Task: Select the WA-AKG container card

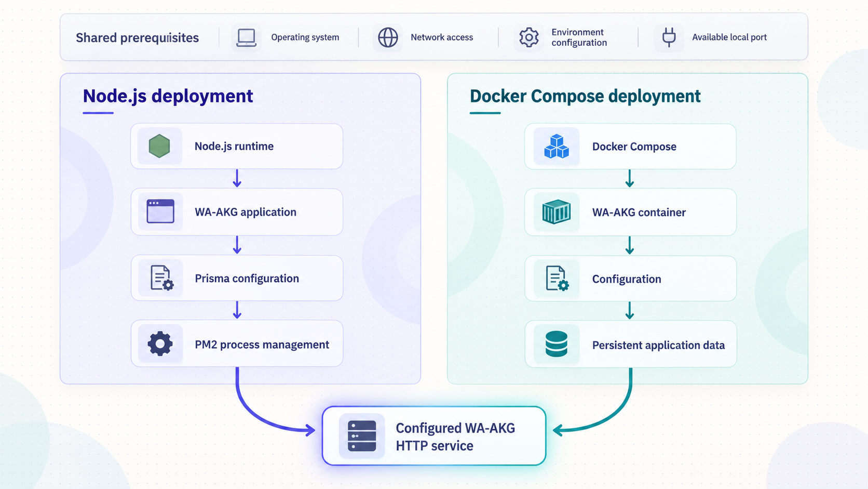Action: (630, 212)
